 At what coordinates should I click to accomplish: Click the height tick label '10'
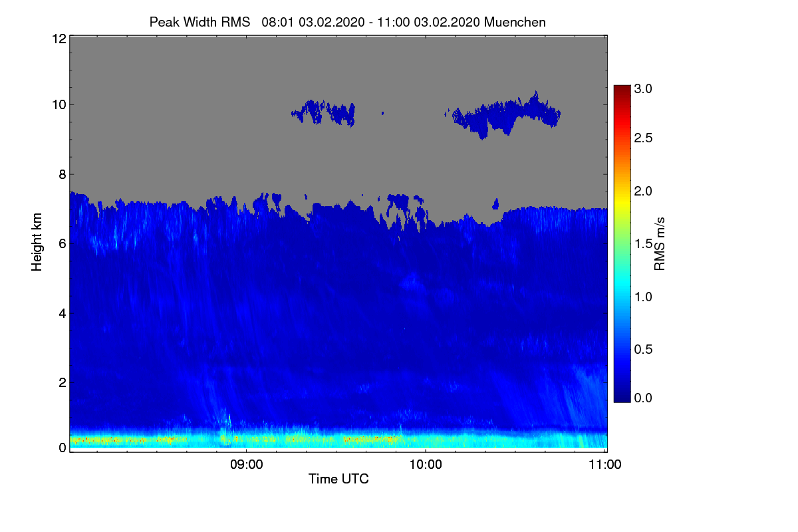(58, 104)
